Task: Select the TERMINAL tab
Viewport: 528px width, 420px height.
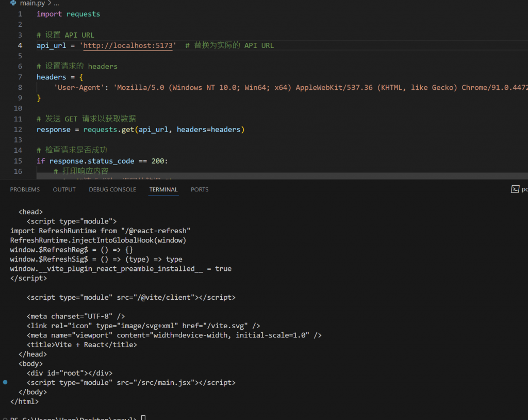Action: click(x=163, y=189)
